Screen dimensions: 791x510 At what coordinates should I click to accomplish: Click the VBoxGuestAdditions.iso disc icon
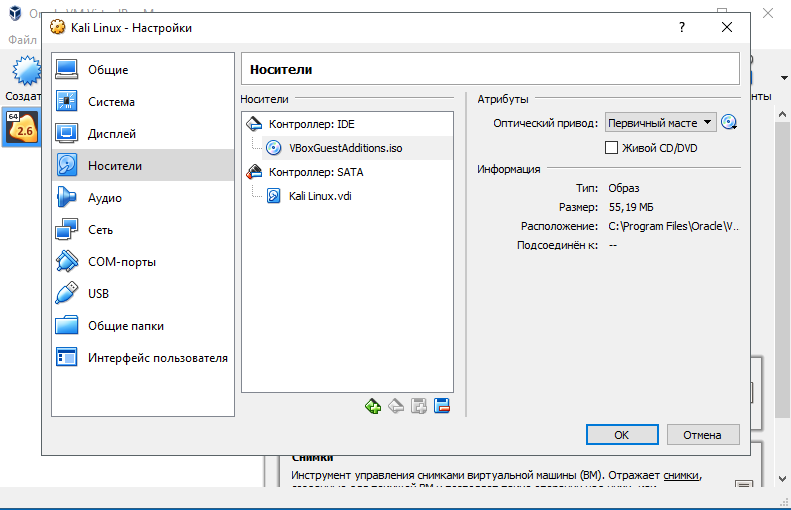pos(273,148)
